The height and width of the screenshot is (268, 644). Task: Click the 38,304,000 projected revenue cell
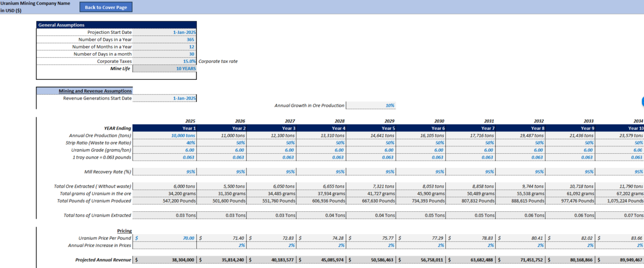[x=164, y=259]
